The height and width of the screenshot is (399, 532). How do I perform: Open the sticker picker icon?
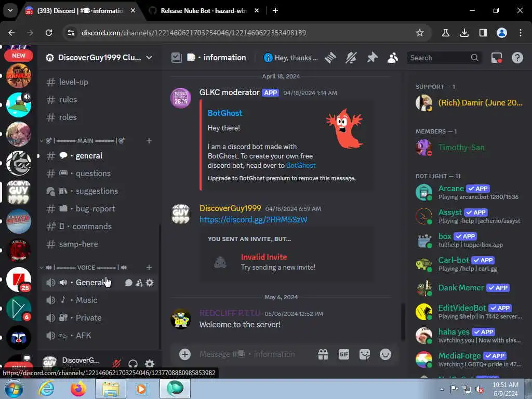pos(365,354)
